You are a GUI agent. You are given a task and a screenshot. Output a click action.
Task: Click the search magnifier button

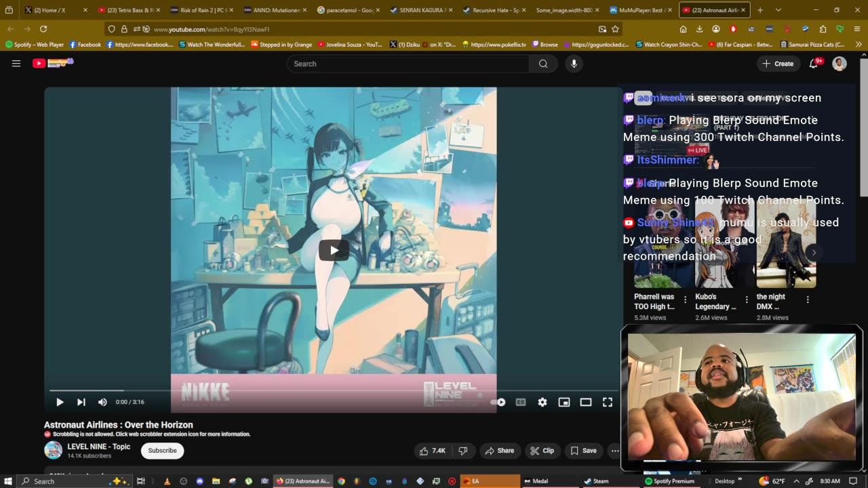[543, 64]
